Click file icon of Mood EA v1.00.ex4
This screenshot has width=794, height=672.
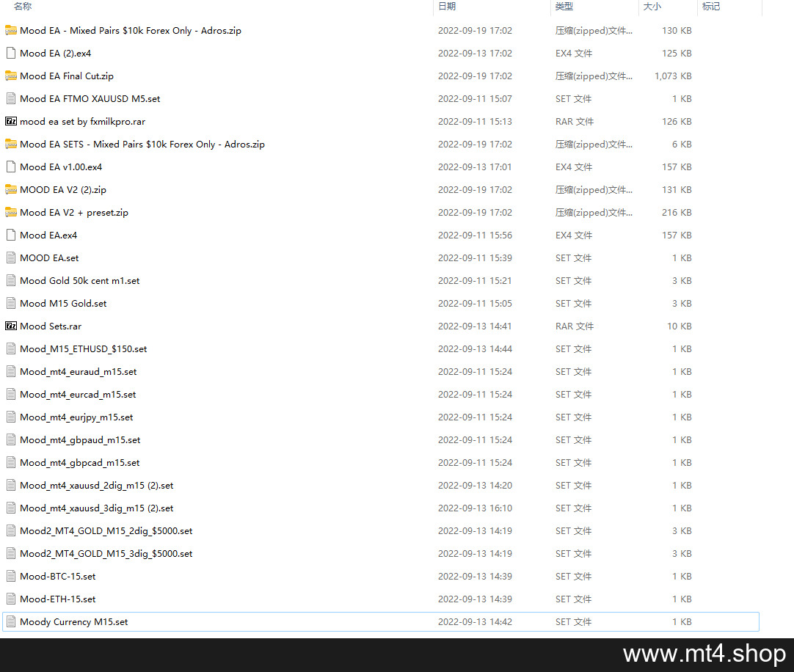click(x=10, y=167)
